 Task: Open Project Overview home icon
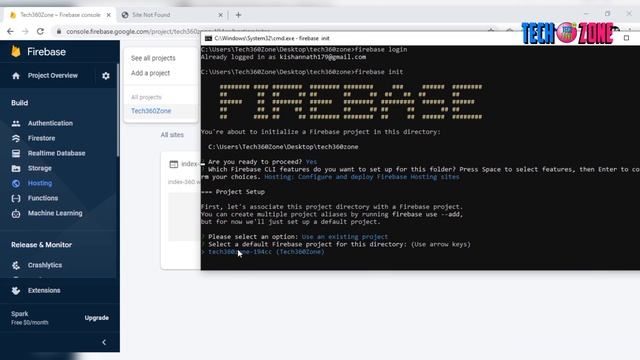pos(16,76)
